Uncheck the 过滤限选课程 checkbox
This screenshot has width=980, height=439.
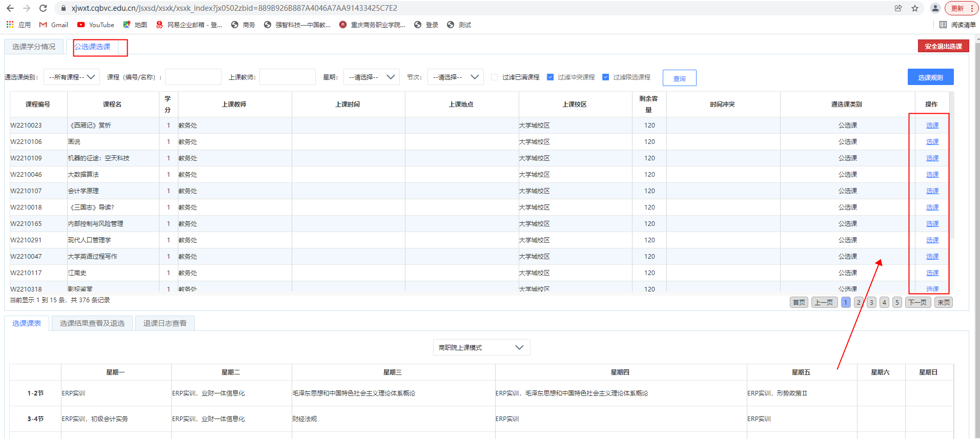605,77
